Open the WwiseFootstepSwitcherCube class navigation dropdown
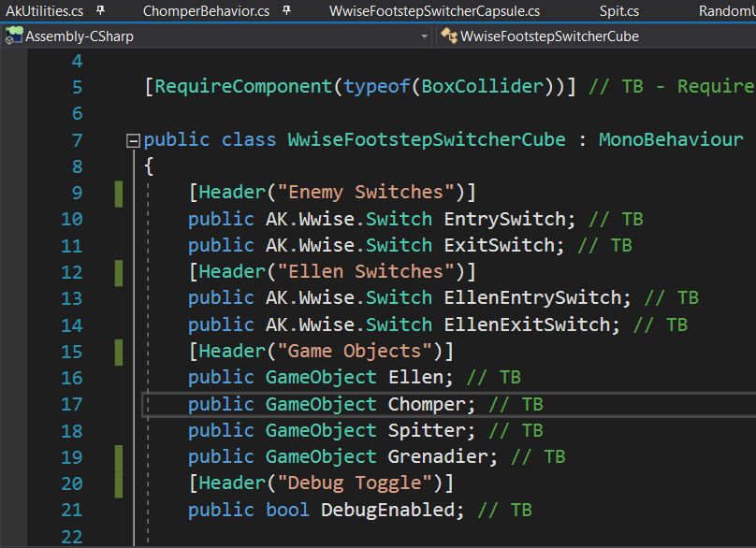Viewport: 756px width, 548px height. (x=596, y=36)
